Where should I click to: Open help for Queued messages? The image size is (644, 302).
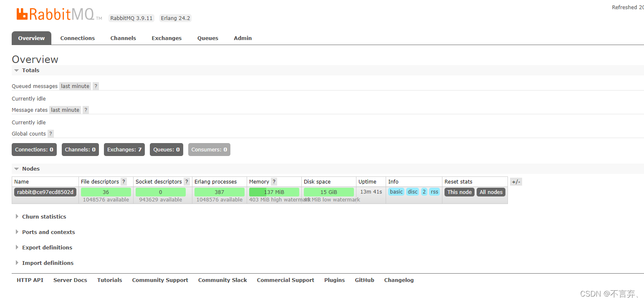coord(96,86)
